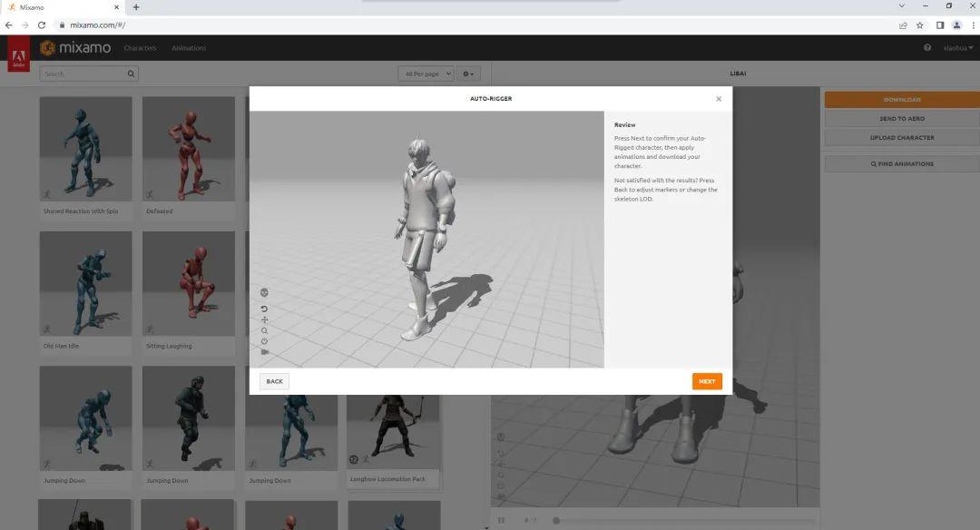
Task: Open the gear settings dropdown beside the page selector
Action: tap(467, 74)
